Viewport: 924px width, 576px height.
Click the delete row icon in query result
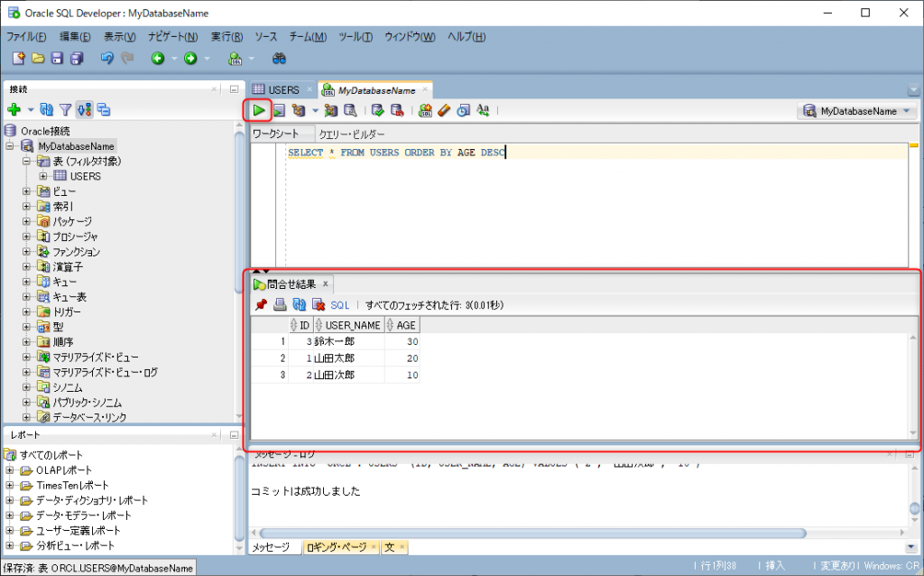click(x=319, y=305)
